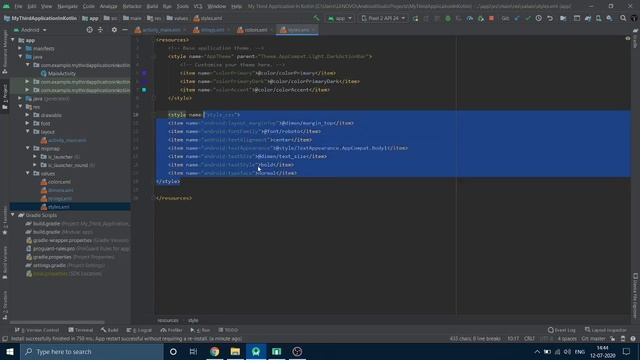This screenshot has height=360, width=640.
Task: Open File Explorer from the taskbar
Action: point(236,351)
